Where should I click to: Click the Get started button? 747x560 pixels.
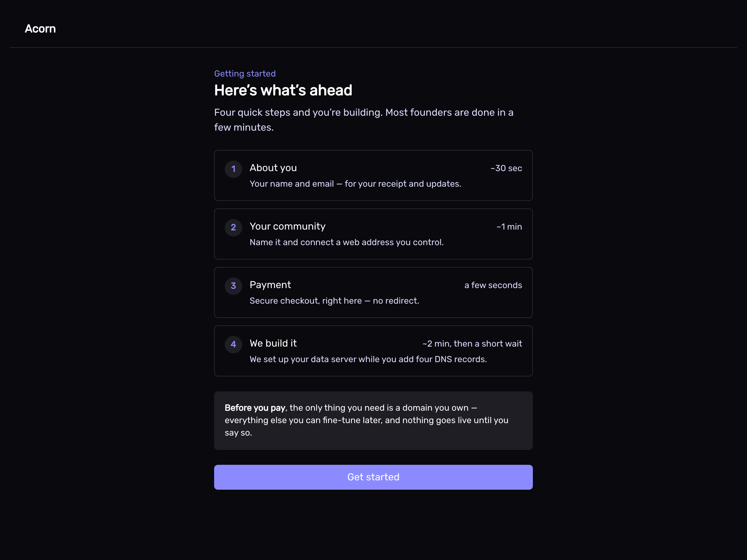373,477
